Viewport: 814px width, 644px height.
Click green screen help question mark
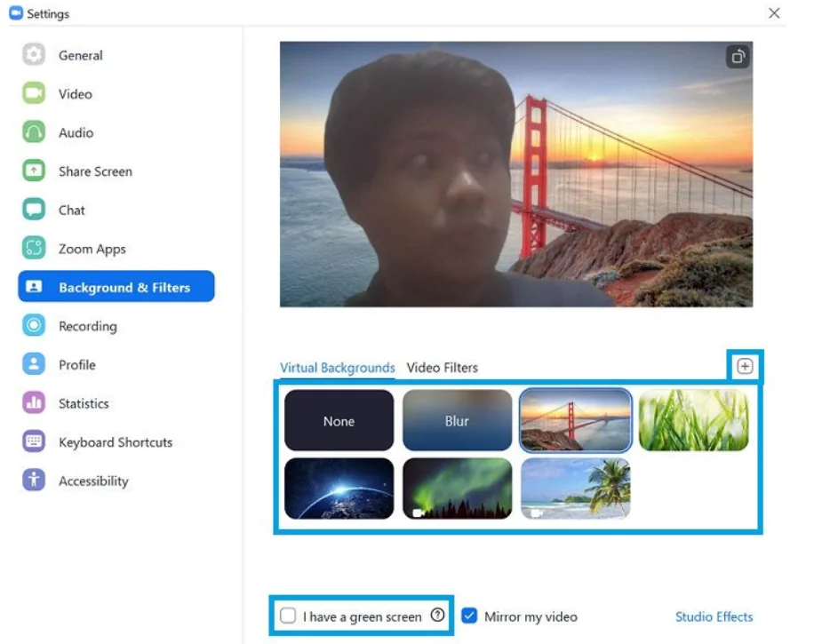[437, 616]
